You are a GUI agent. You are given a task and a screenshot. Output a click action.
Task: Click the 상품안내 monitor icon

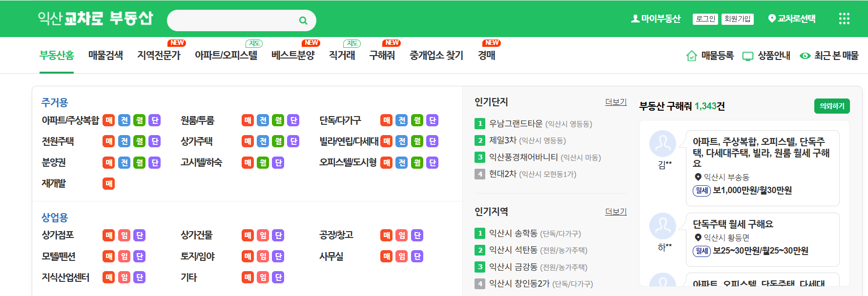coord(748,56)
